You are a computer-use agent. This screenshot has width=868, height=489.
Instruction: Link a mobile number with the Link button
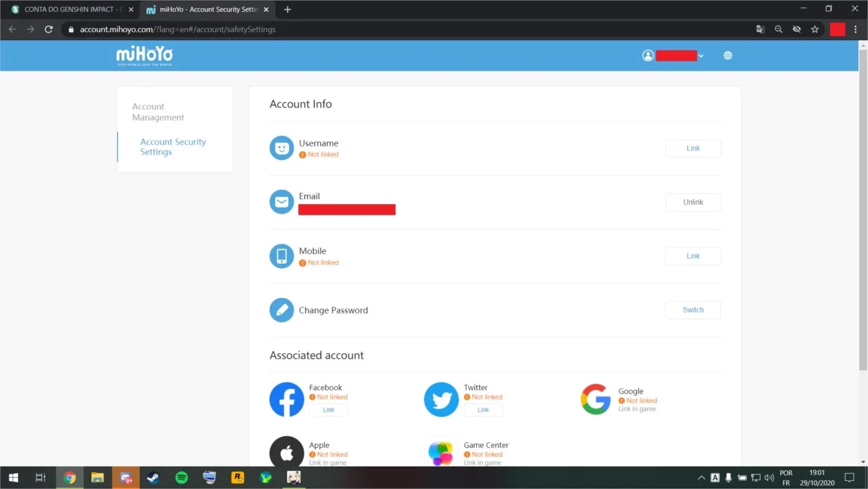(x=693, y=256)
